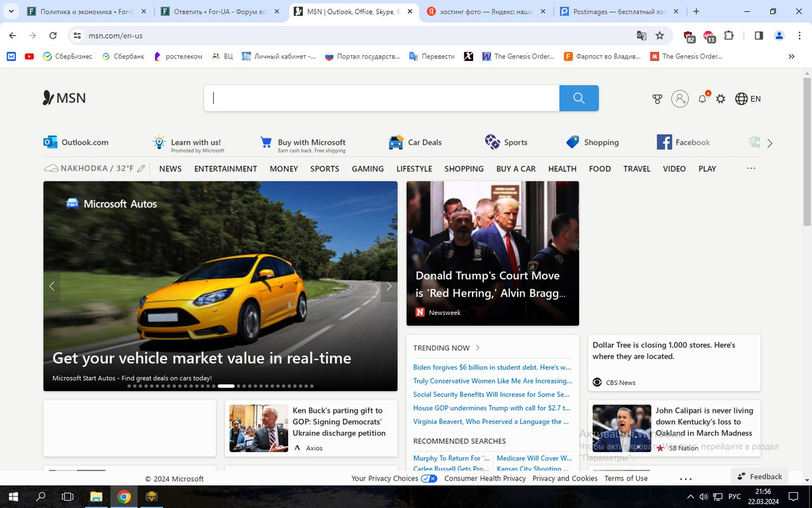Open new browser tab
Screen dimensions: 812x508
697,11
